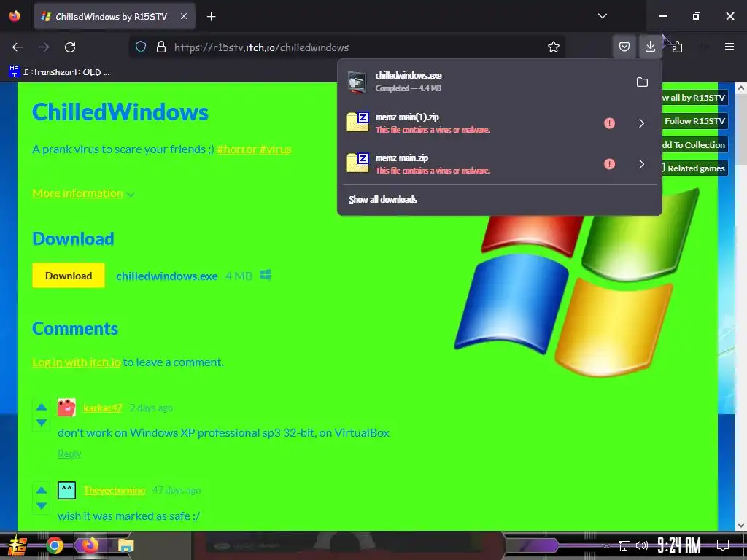Screen dimensions: 747x560
Task: Show chilledwindows.exe in folder
Action: point(642,82)
